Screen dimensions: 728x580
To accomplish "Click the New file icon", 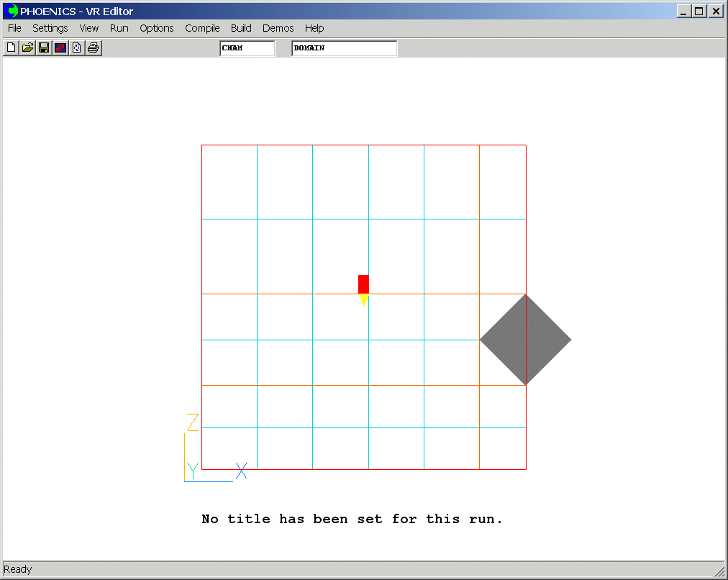I will pyautogui.click(x=11, y=48).
